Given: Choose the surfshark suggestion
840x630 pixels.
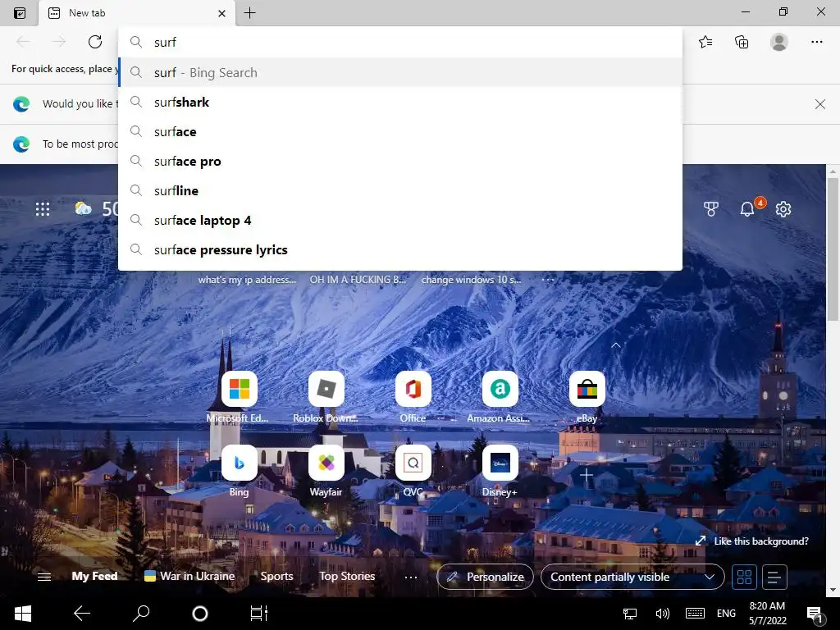Looking at the screenshot, I should 400,102.
